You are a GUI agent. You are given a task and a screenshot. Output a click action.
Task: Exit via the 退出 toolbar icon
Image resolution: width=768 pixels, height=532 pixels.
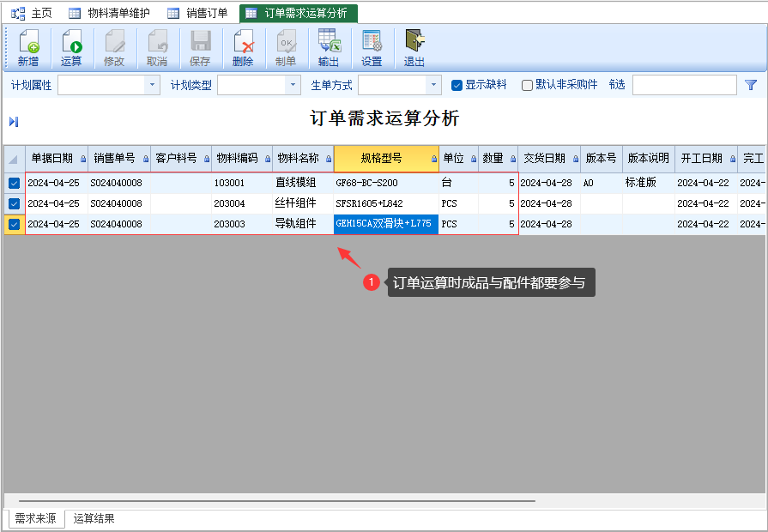[414, 47]
